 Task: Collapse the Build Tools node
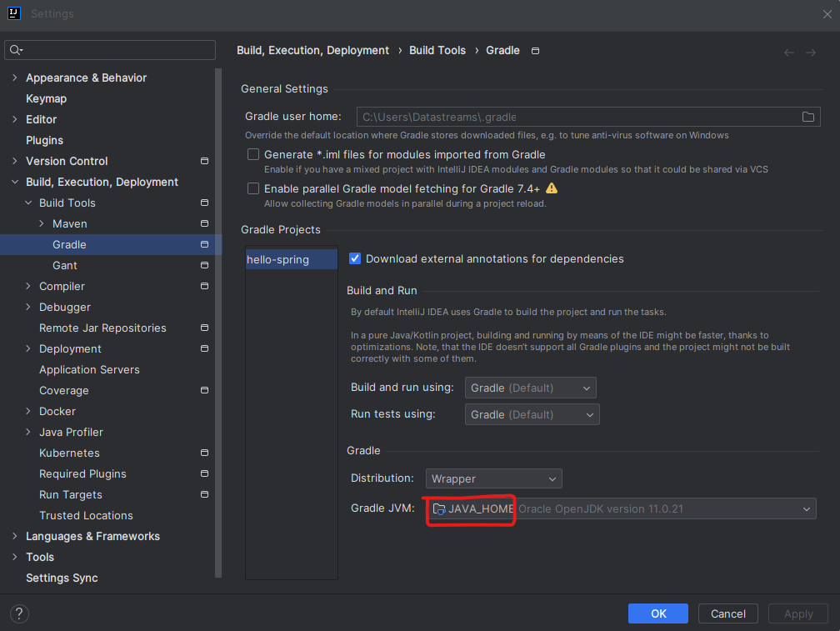pos(27,203)
